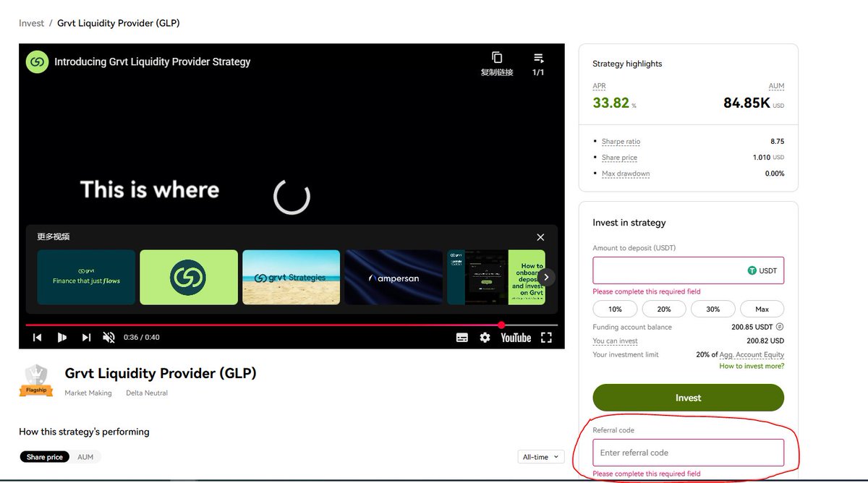Click the Invest breadcrumb link

click(32, 23)
